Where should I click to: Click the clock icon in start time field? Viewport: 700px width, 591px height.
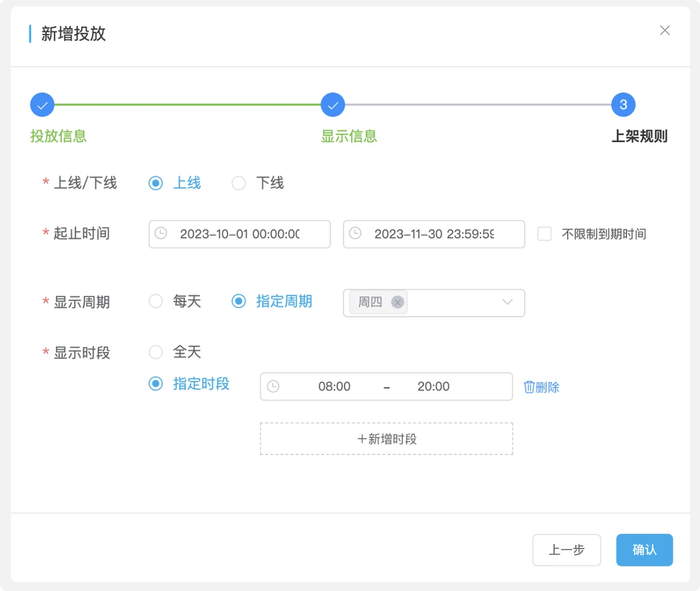[x=161, y=233]
